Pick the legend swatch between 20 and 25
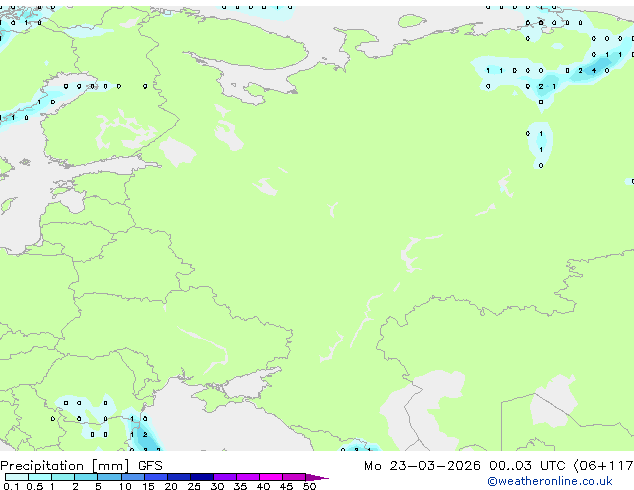This screenshot has width=634, height=490. pos(179,477)
